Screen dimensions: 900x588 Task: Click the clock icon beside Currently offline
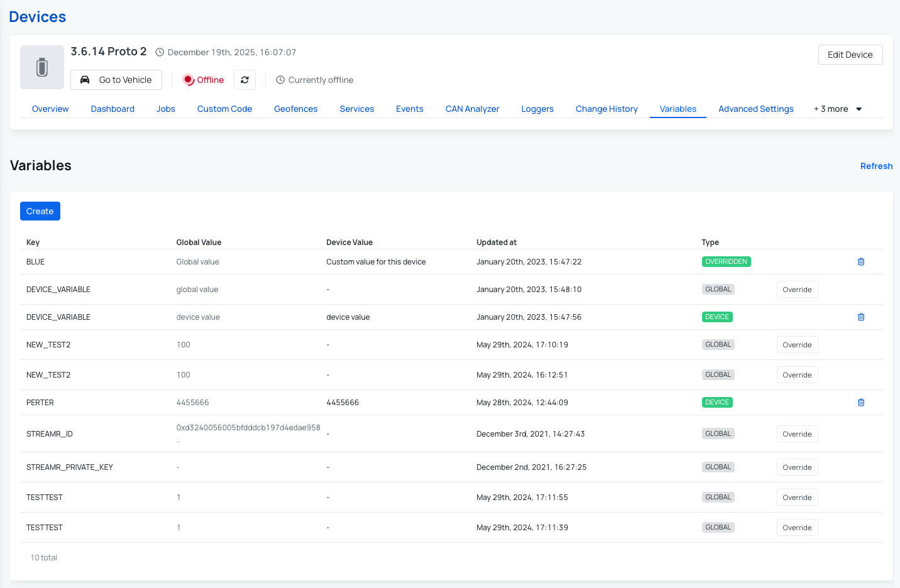[x=280, y=80]
